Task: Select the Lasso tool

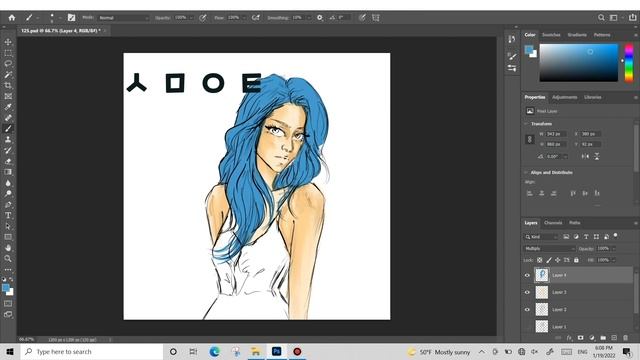Action: (x=8, y=64)
